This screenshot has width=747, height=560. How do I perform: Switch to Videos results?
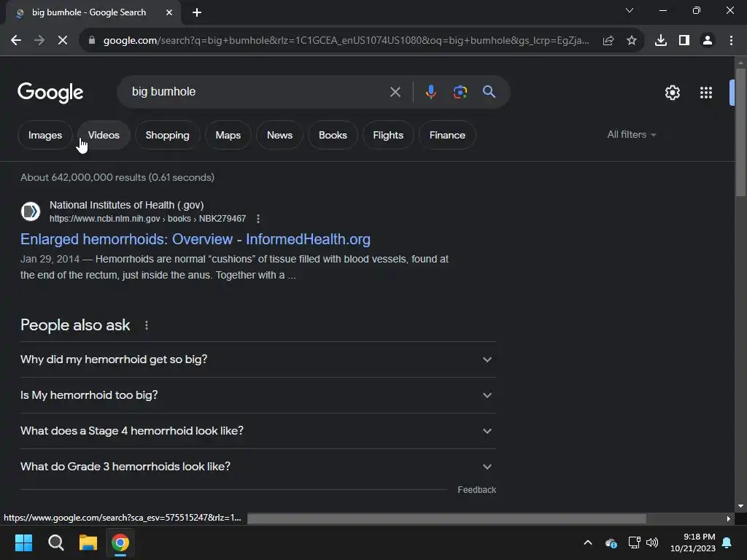(x=104, y=135)
